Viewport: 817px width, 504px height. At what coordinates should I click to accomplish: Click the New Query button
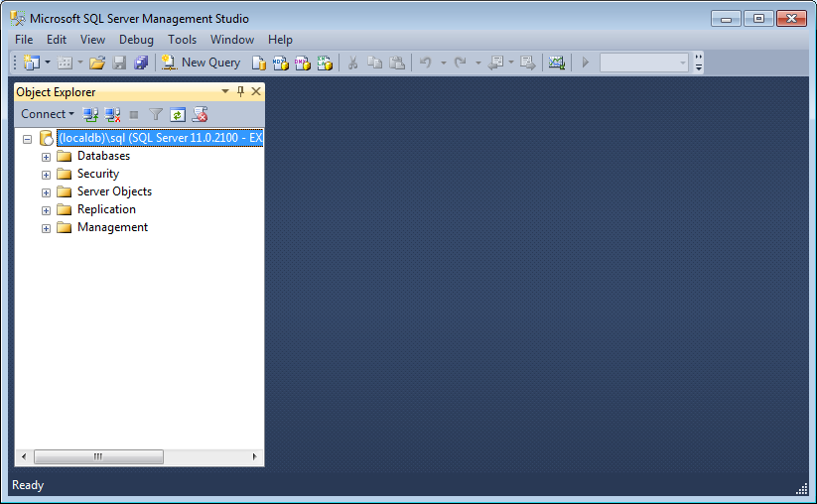pos(202,63)
